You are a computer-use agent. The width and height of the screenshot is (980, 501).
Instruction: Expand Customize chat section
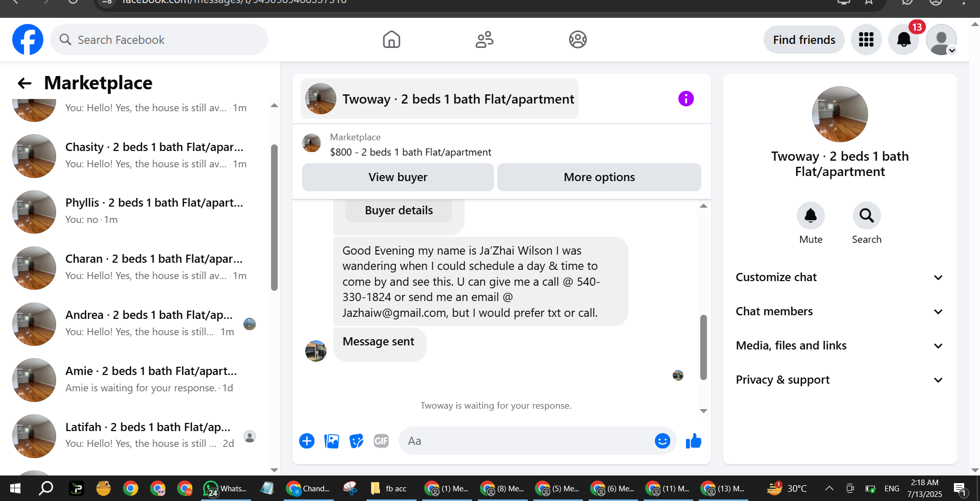(840, 277)
